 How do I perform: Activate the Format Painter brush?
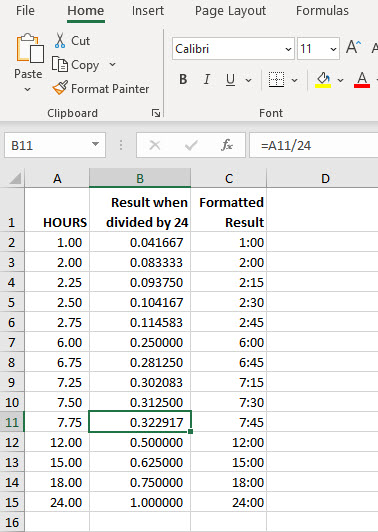click(x=60, y=88)
